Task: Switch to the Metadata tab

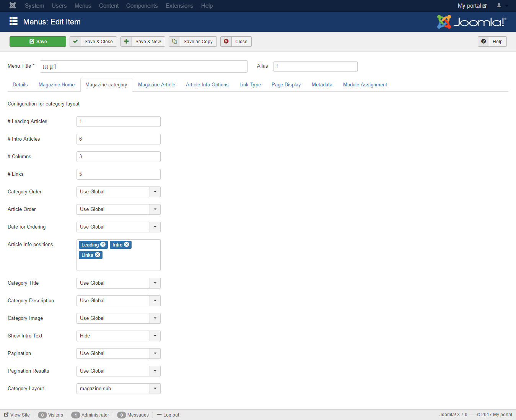Action: pyautogui.click(x=322, y=85)
